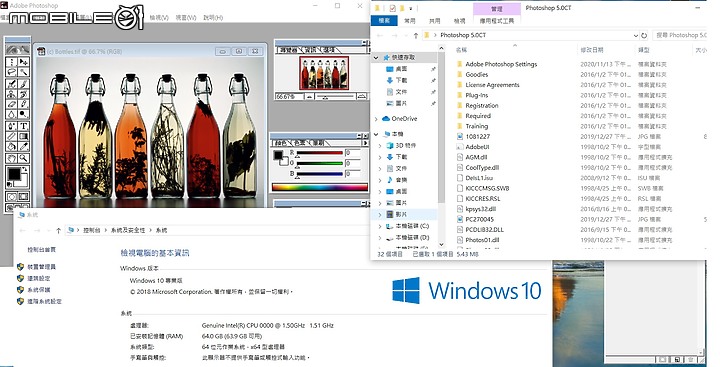
Task: Switch to Standard Mode editing in toolbox
Action: tap(12, 197)
